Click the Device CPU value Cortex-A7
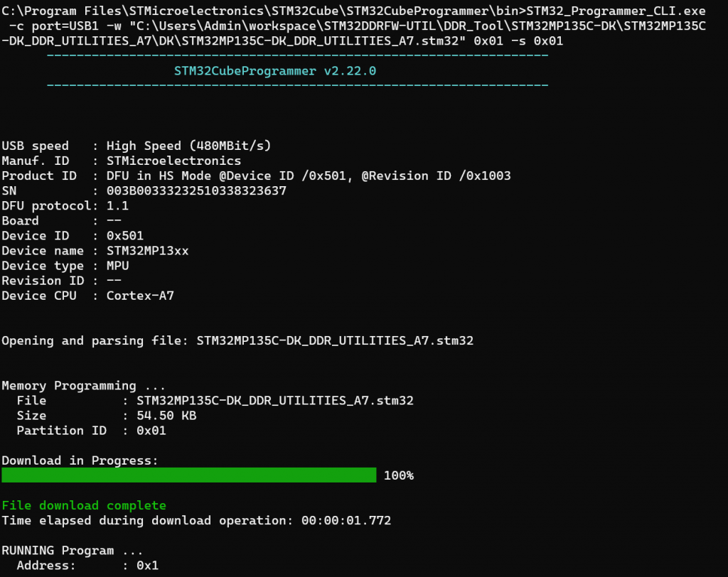 point(140,295)
